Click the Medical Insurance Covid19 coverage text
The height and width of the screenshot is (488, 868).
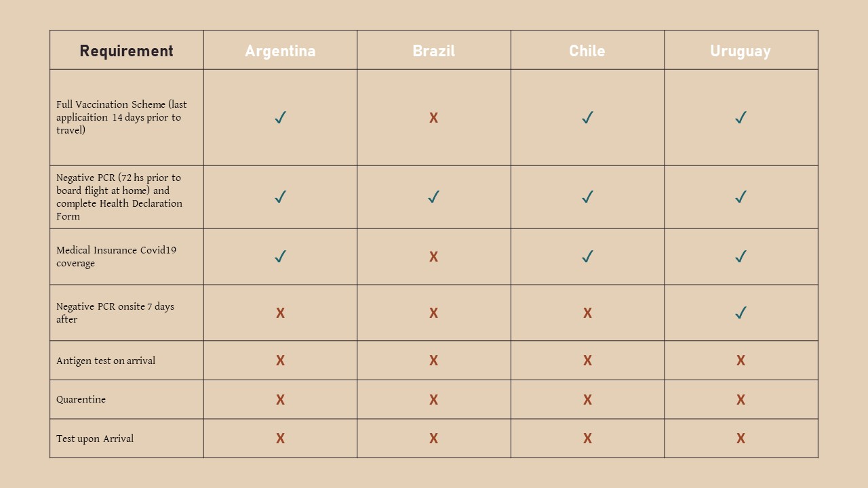coord(116,256)
